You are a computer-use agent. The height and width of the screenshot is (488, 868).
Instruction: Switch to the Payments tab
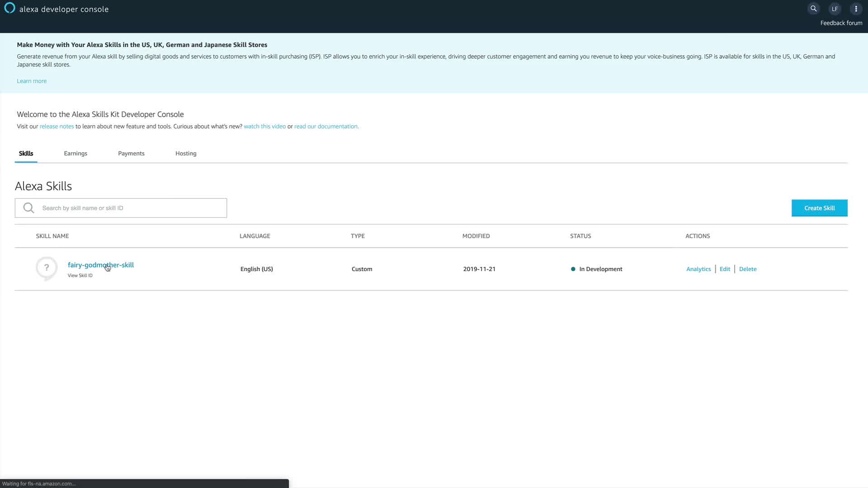(131, 154)
